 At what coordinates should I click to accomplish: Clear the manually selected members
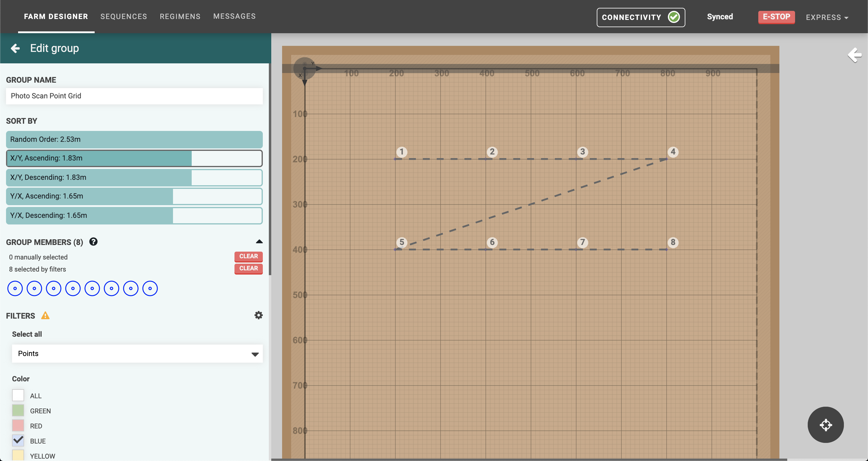click(248, 256)
